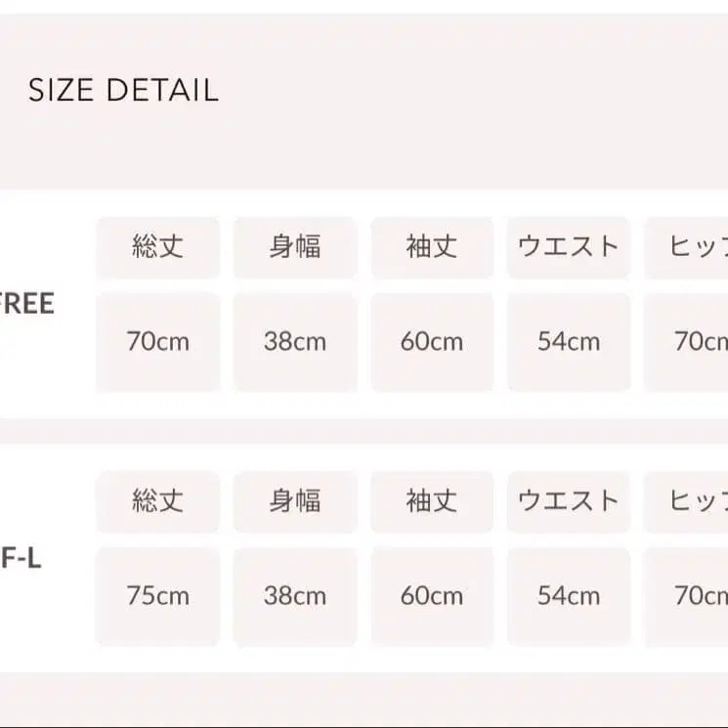Click the 袖丈 header in F-L row
This screenshot has width=728, height=728.
coord(431,501)
